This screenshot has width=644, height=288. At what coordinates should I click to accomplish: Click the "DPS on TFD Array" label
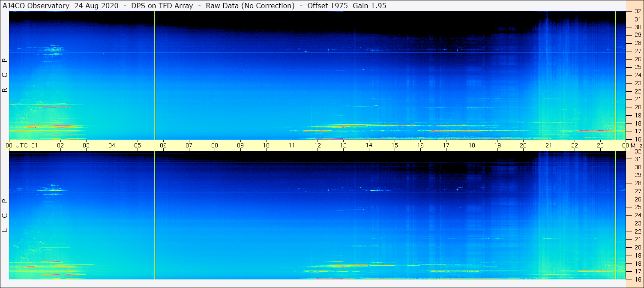click(162, 6)
